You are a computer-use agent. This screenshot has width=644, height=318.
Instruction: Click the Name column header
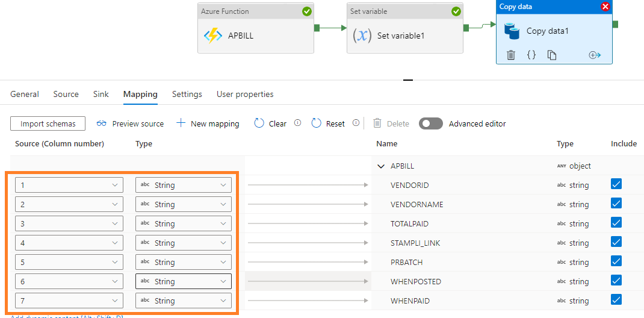(x=387, y=144)
